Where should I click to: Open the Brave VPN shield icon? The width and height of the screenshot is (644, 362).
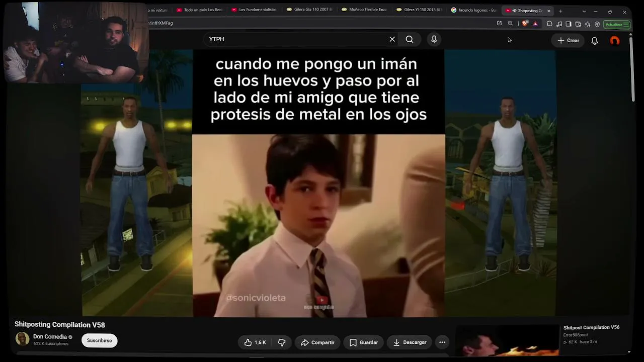coord(597,24)
